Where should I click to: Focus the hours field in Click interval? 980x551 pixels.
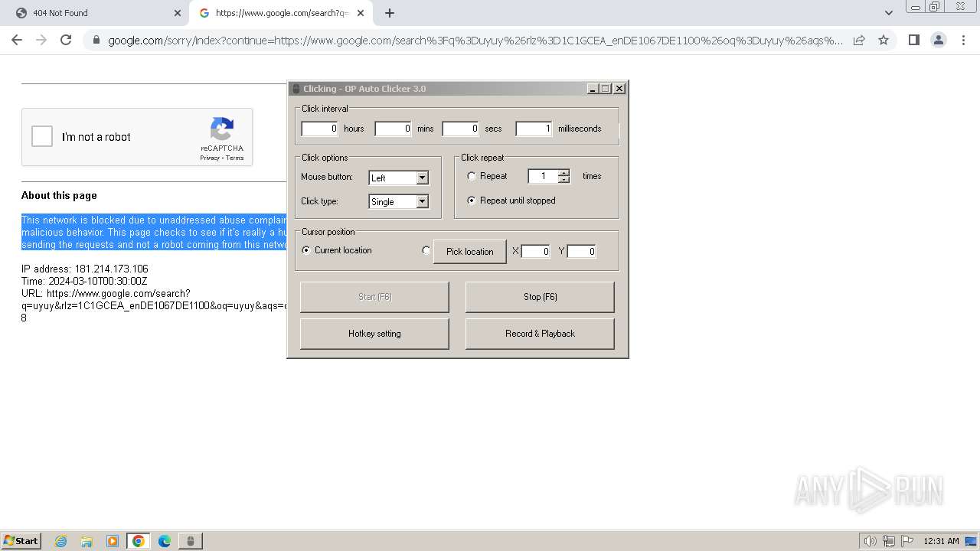[320, 129]
